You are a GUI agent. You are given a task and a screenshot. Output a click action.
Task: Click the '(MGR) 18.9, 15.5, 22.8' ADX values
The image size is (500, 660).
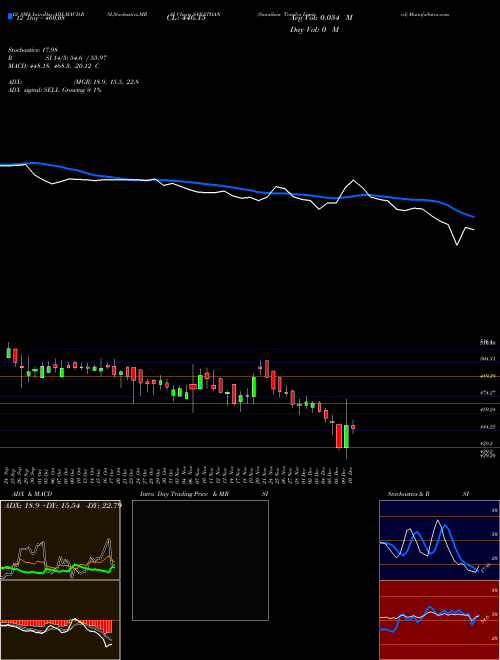tap(106, 82)
